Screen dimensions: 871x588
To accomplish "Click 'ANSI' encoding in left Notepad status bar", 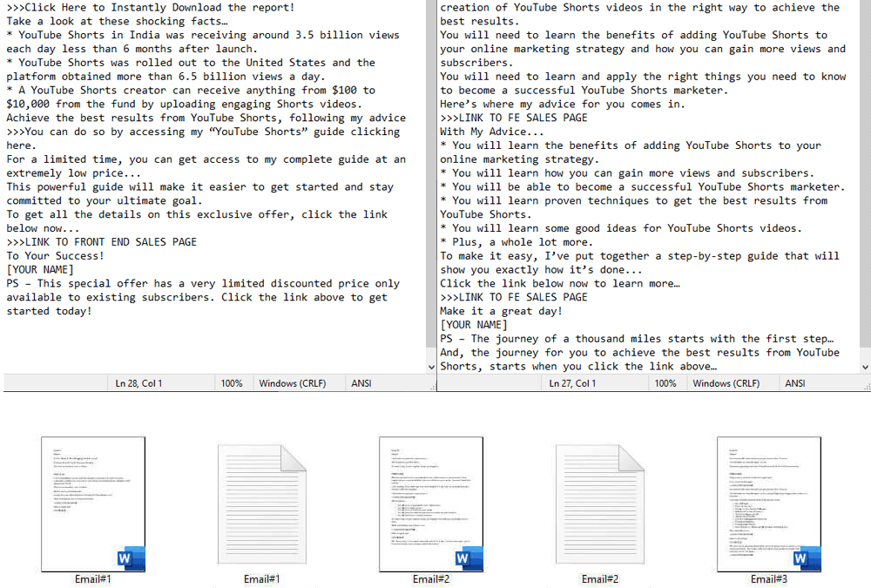I will [361, 383].
